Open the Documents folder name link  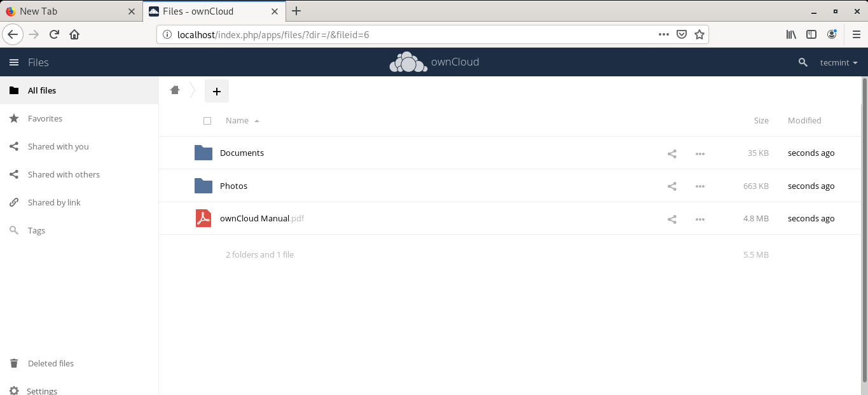242,153
